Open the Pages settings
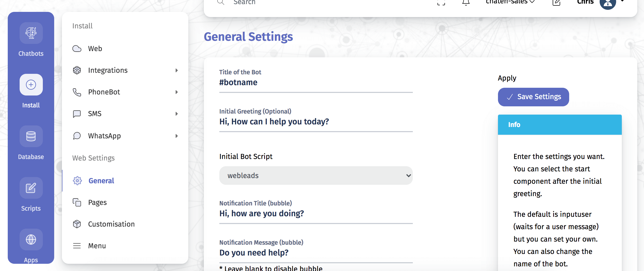Viewport: 644px width, 271px height. tap(97, 202)
